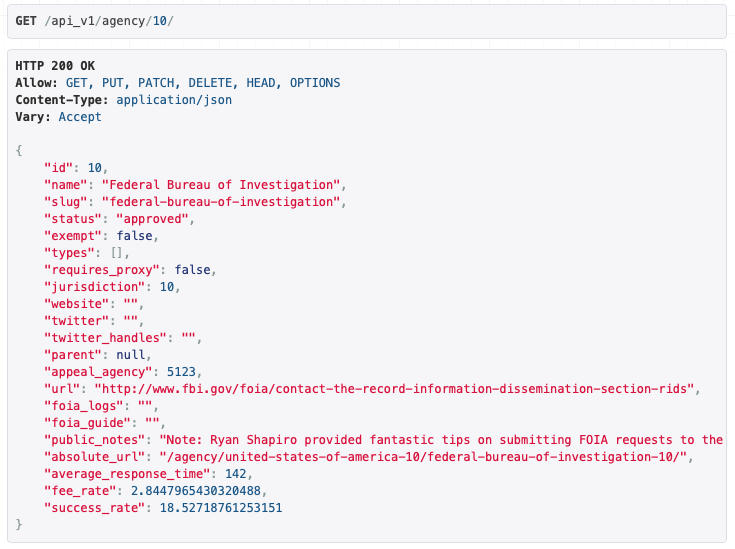This screenshot has width=735, height=549.
Task: Click the false value of "requires_proxy"
Action: point(192,270)
